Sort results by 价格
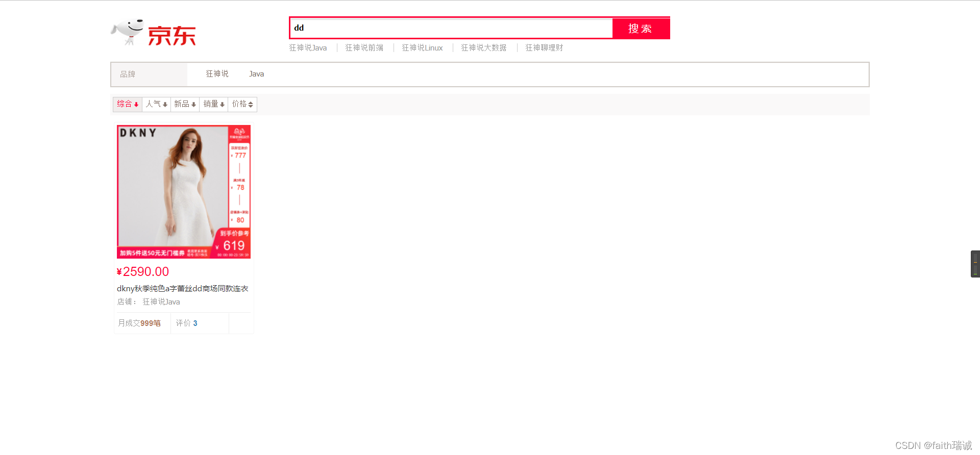The image size is (980, 455). [242, 104]
